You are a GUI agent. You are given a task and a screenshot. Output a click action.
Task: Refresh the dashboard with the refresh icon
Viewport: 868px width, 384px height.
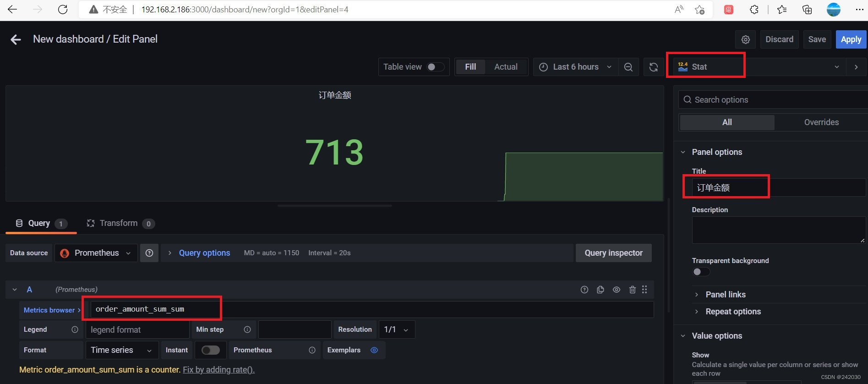point(654,67)
